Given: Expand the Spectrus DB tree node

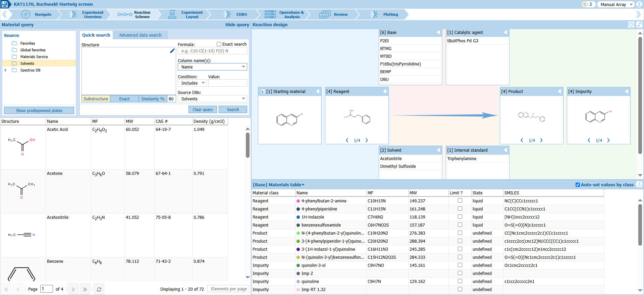Looking at the screenshot, I should click(6, 70).
